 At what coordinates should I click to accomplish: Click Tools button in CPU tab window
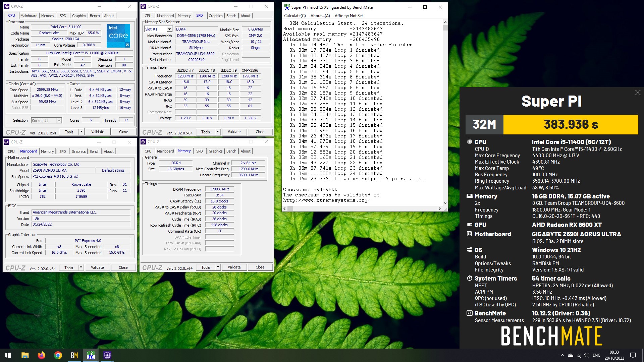click(x=69, y=132)
